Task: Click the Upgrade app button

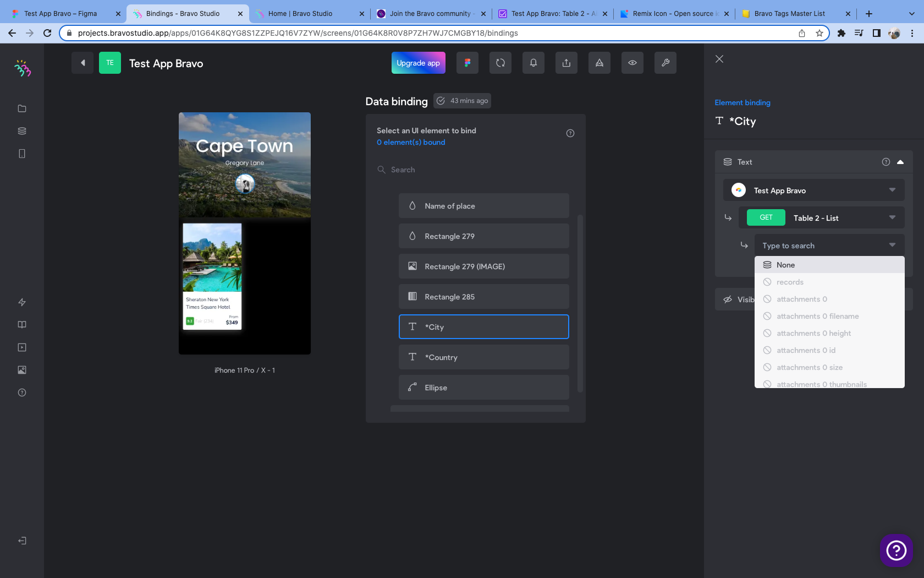Action: pyautogui.click(x=419, y=63)
